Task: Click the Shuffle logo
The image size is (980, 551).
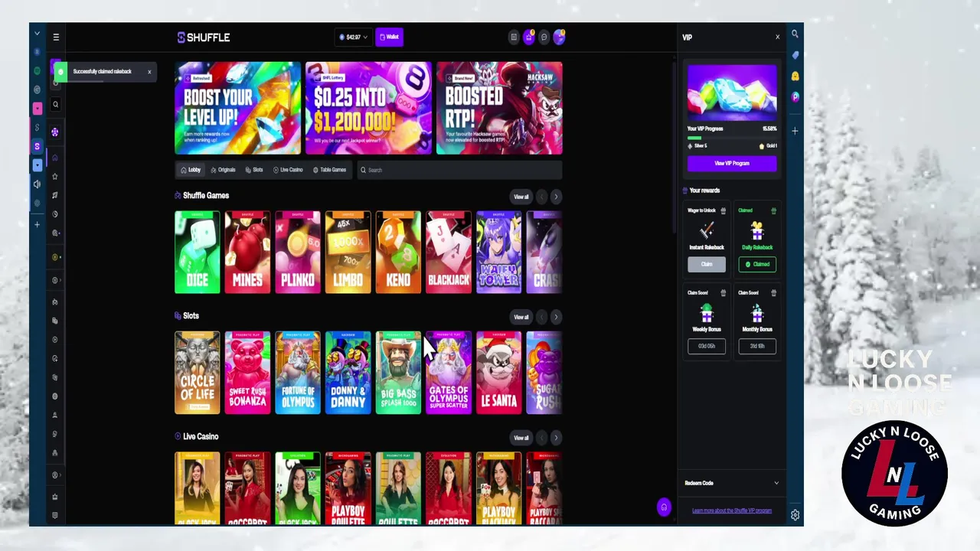Action: (x=204, y=37)
